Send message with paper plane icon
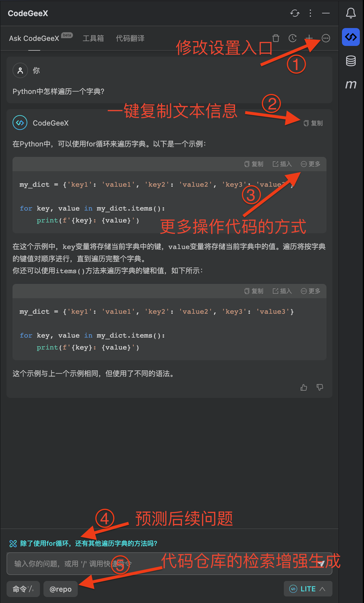The width and height of the screenshot is (364, 603). click(321, 563)
